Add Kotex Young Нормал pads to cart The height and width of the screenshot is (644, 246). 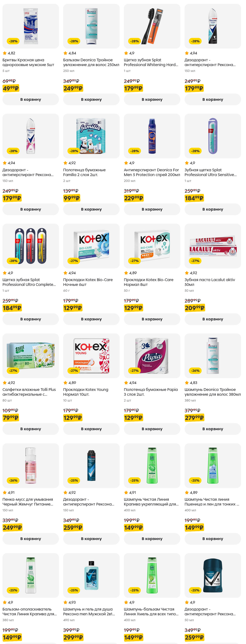pos(91,429)
